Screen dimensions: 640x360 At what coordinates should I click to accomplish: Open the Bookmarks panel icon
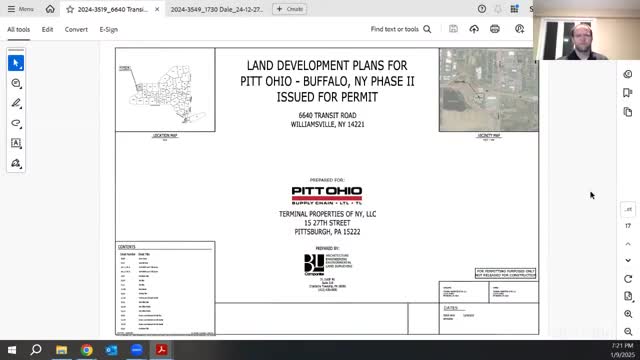coord(628,93)
